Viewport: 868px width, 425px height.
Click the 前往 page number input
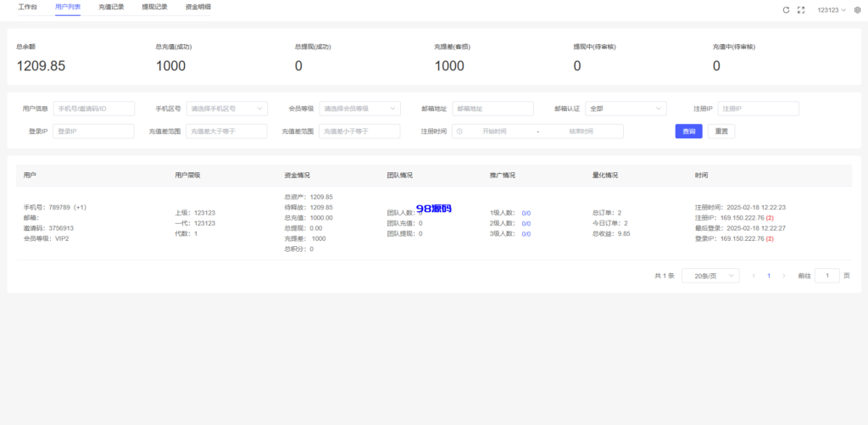click(x=827, y=276)
